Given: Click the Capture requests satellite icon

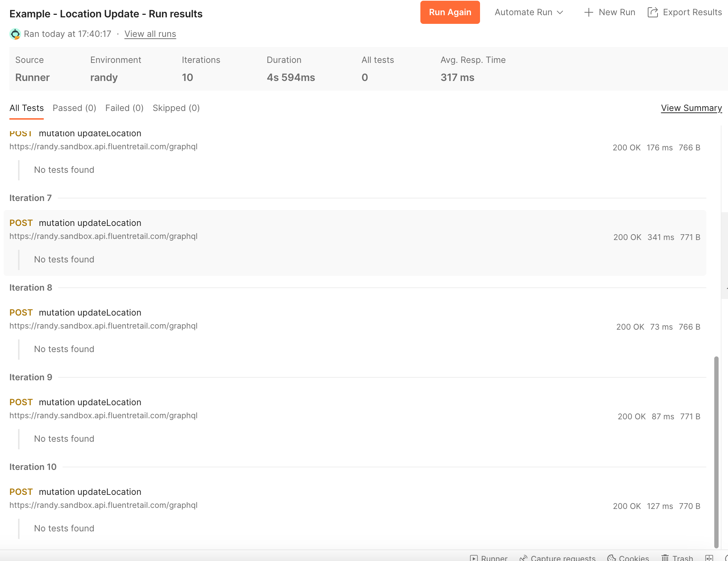Looking at the screenshot, I should 523,558.
